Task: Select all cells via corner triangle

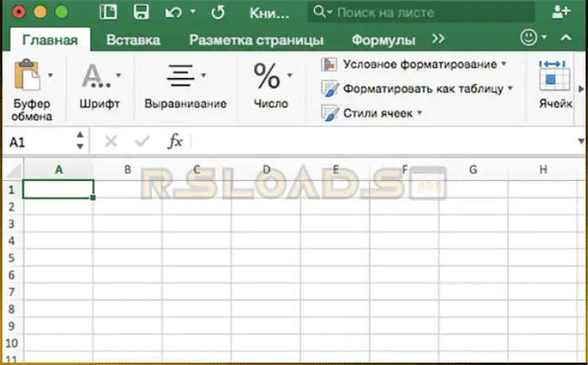Action: (x=14, y=170)
